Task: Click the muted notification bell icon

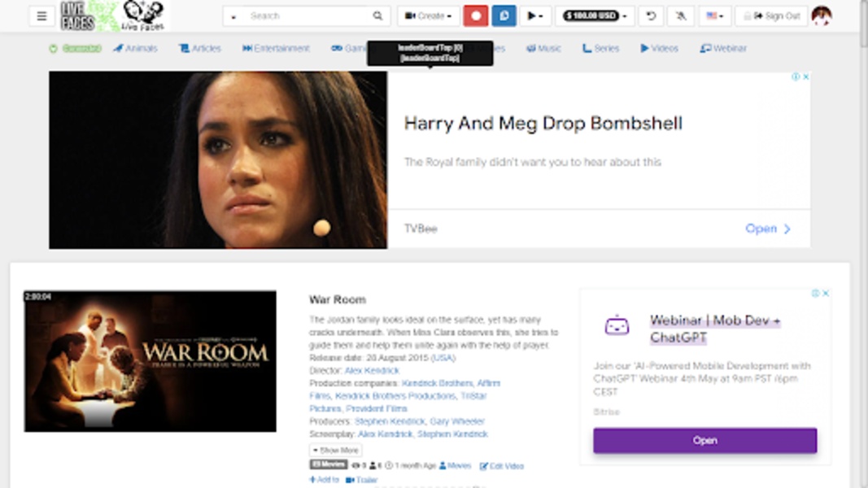Action: coord(681,16)
